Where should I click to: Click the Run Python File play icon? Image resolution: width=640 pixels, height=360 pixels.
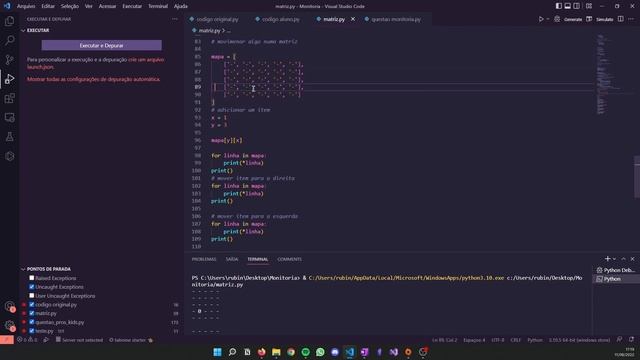click(x=541, y=19)
